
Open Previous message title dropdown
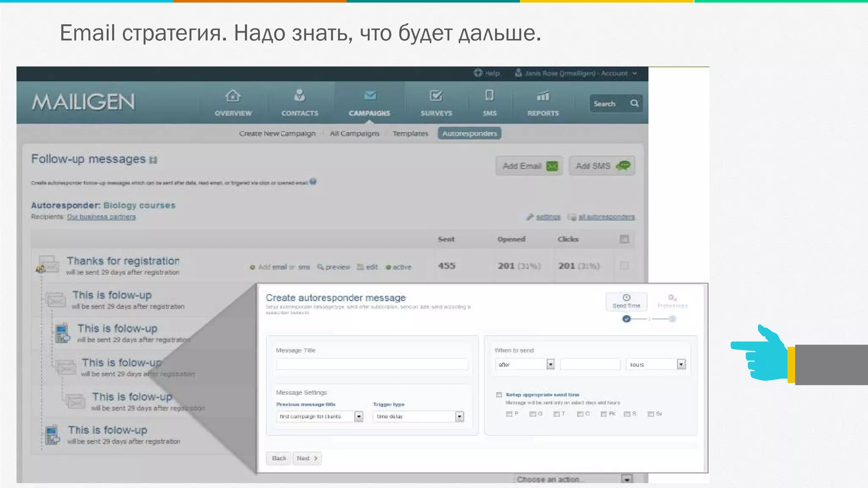tap(320, 416)
